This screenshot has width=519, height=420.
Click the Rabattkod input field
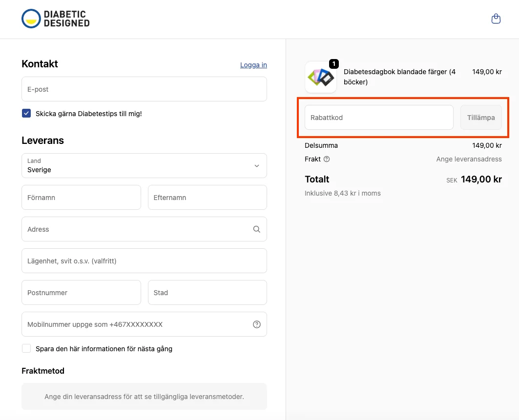[379, 118]
